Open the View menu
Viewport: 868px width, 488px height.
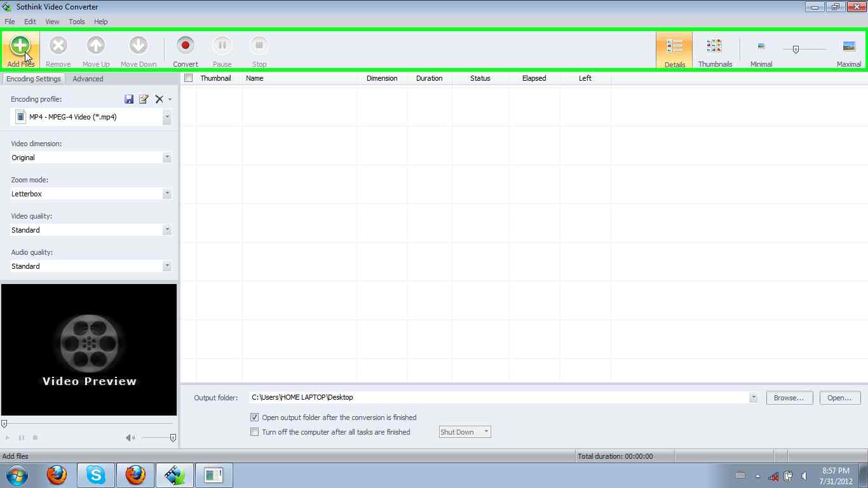(52, 22)
